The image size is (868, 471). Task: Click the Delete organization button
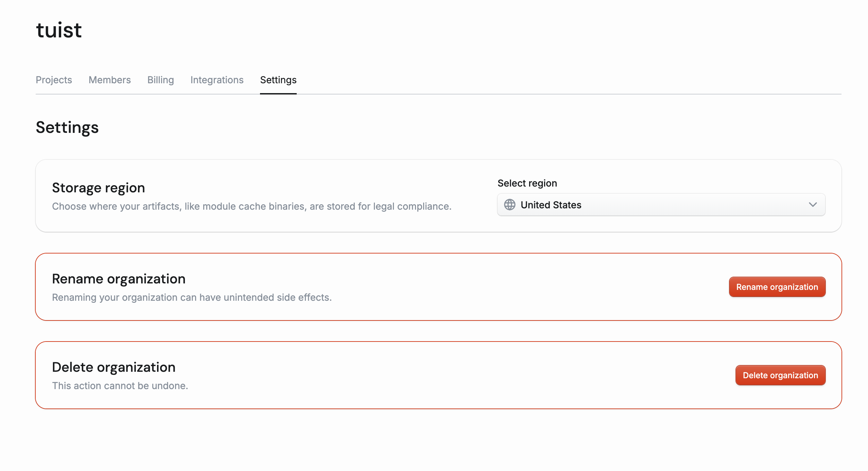(x=780, y=375)
